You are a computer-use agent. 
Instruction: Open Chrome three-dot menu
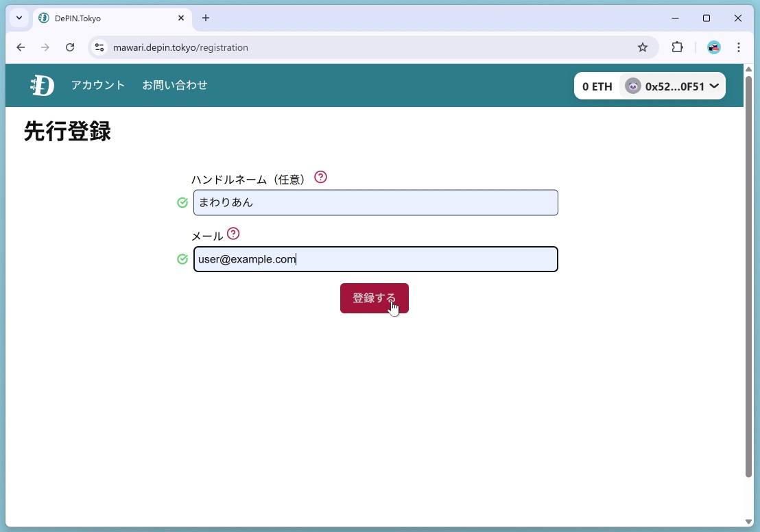tap(739, 47)
